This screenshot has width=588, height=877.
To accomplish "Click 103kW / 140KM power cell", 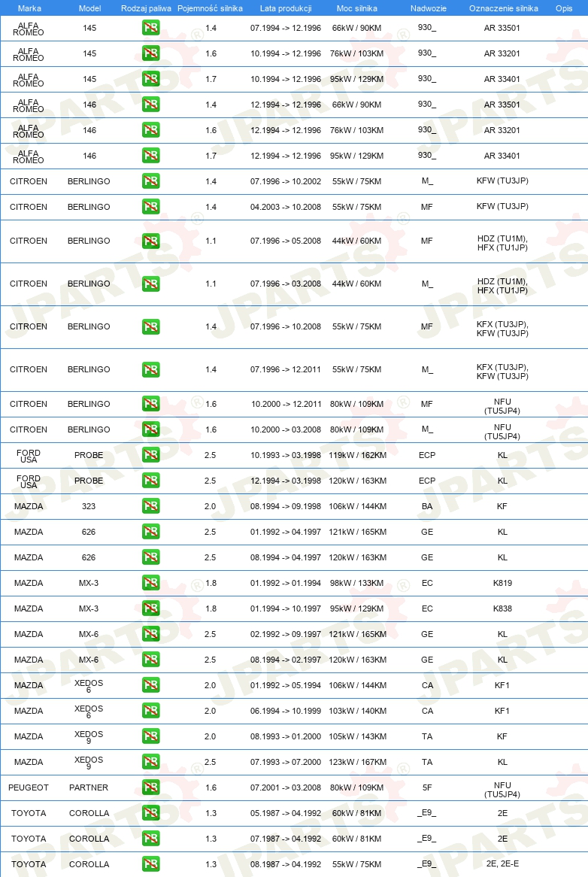I will (x=358, y=711).
